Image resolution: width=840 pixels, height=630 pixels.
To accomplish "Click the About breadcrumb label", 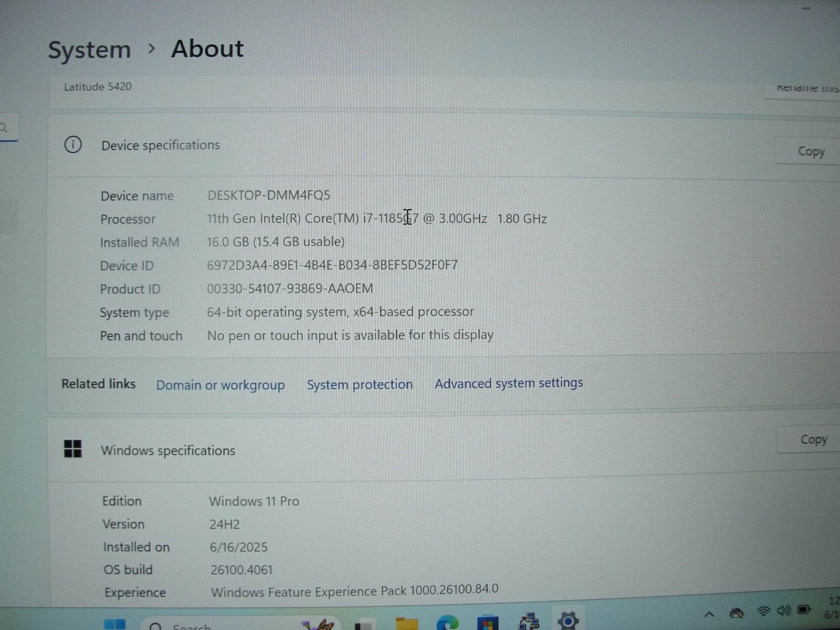I will click(x=207, y=48).
